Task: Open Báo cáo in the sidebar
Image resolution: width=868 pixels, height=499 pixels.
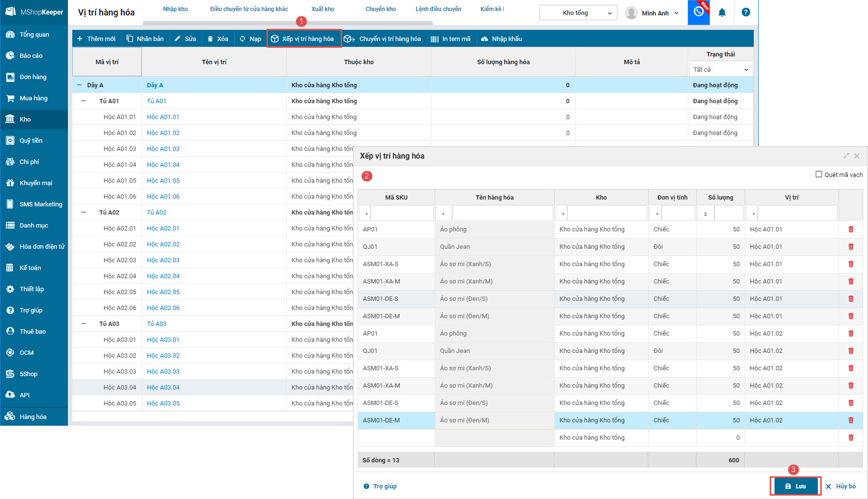Action: click(x=31, y=56)
